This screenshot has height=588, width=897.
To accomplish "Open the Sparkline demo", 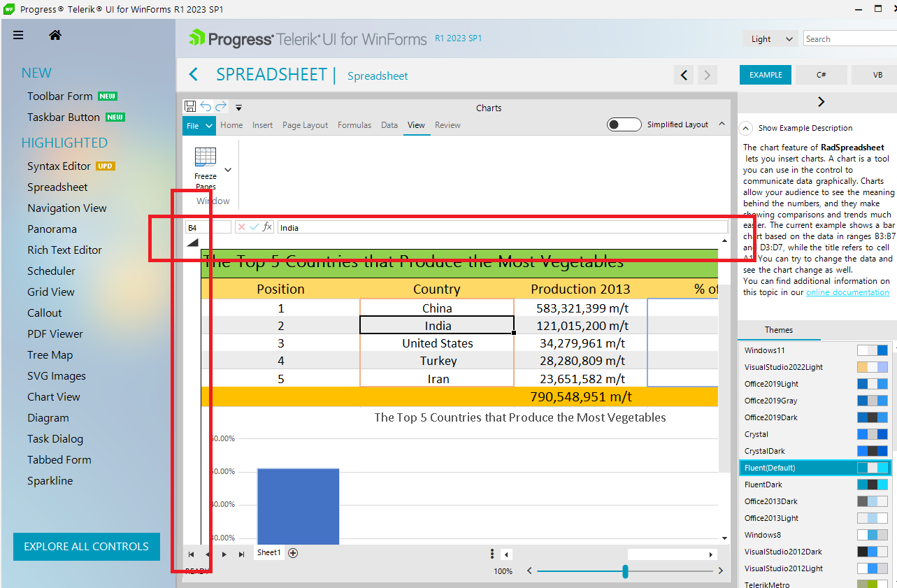I will click(x=50, y=480).
